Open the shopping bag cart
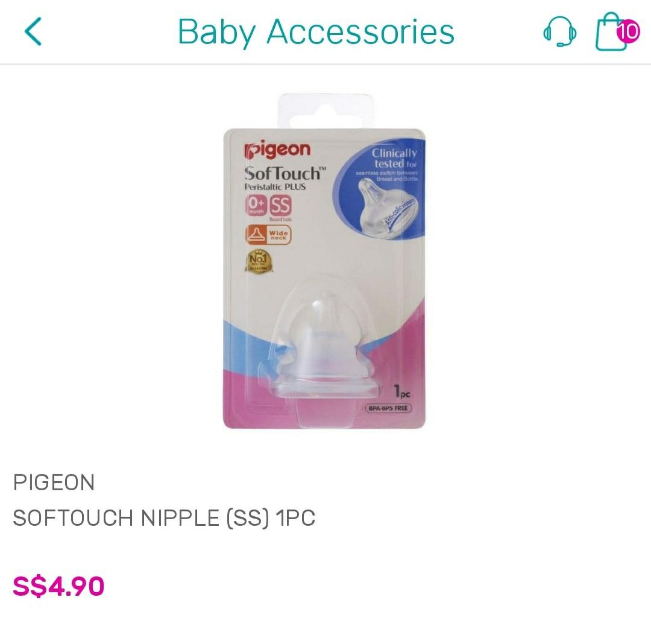Image resolution: width=651 pixels, height=644 pixels. pyautogui.click(x=611, y=32)
